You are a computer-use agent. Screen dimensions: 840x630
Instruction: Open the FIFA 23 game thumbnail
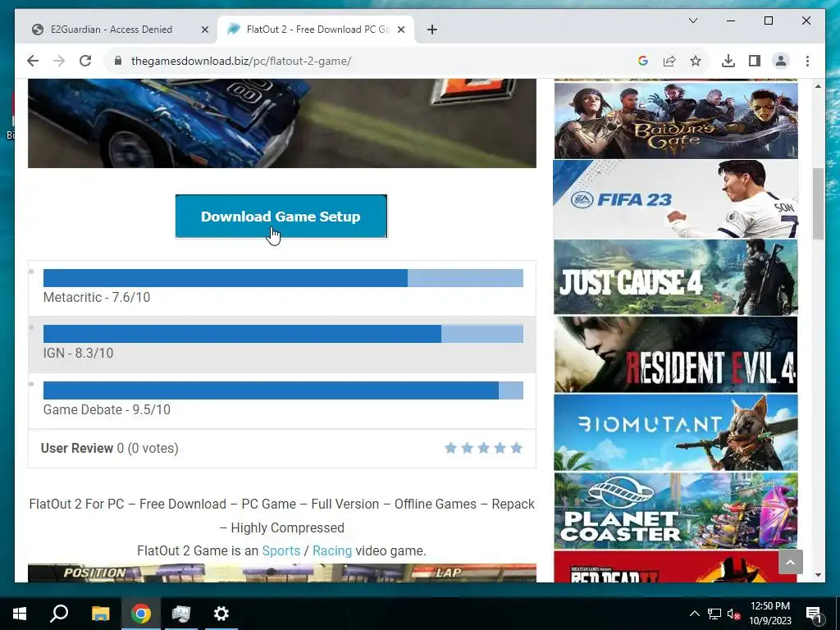click(x=676, y=199)
